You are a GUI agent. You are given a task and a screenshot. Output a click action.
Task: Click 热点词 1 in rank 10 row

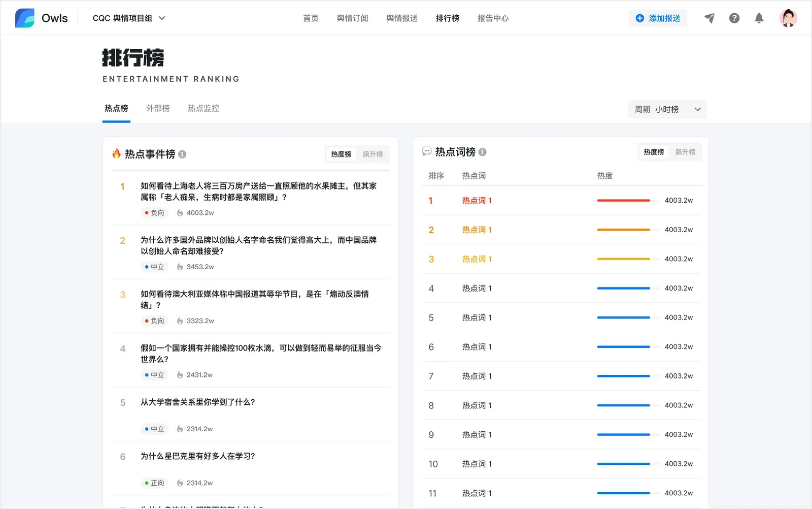(x=477, y=464)
